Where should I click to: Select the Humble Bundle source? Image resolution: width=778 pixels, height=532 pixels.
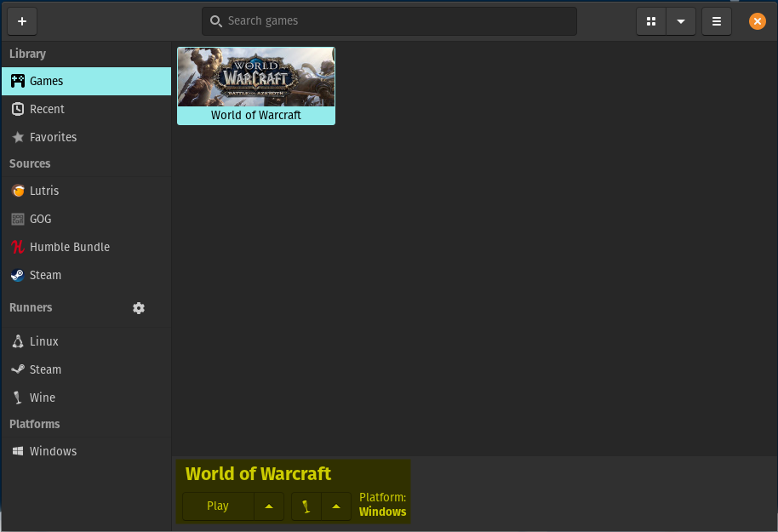68,247
